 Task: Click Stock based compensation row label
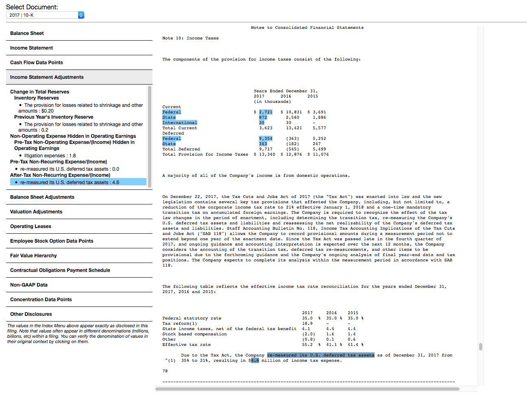click(194, 334)
